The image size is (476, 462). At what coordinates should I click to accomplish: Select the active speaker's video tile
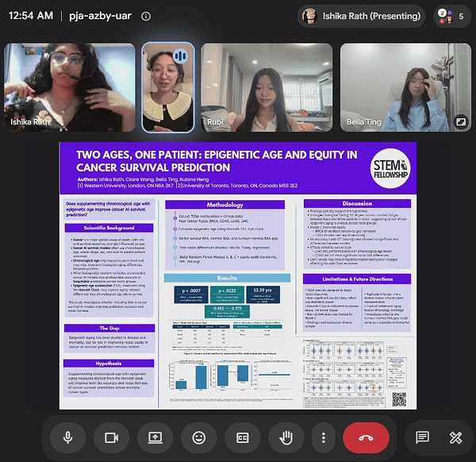pos(168,87)
